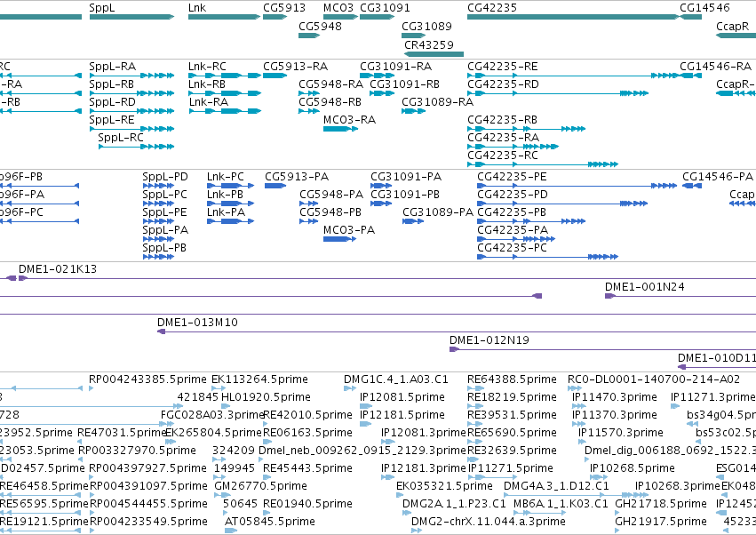Click protein MCO3-PA
Screen dimensions: 756x535
click(x=349, y=230)
